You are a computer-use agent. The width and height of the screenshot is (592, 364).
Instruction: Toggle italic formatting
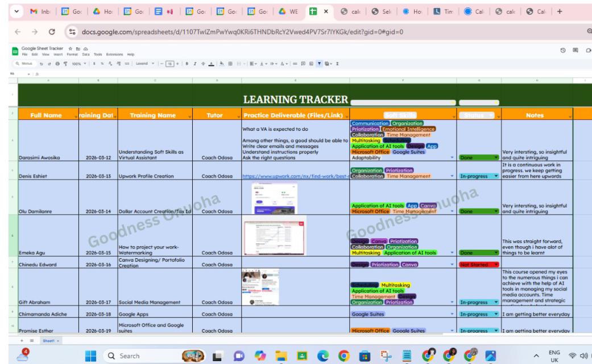click(x=195, y=64)
